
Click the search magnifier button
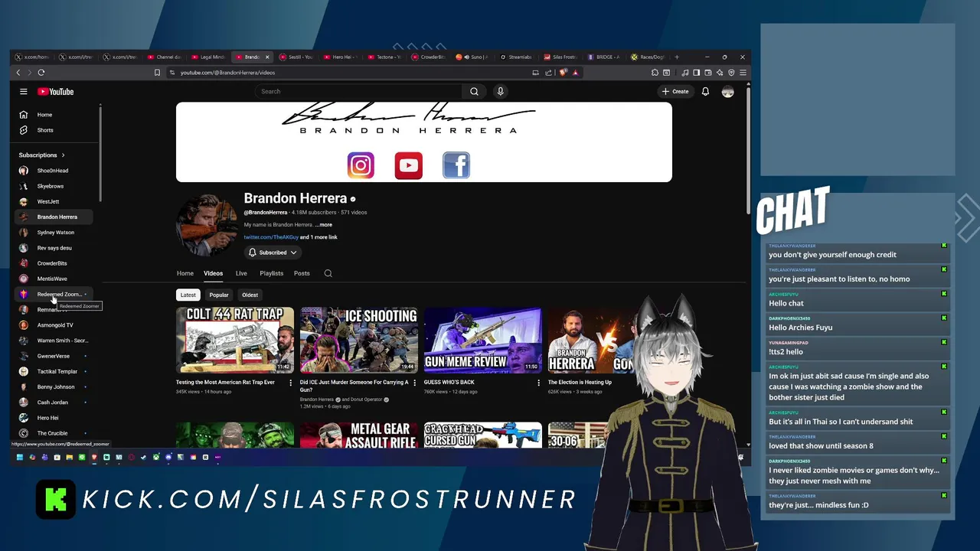click(474, 92)
